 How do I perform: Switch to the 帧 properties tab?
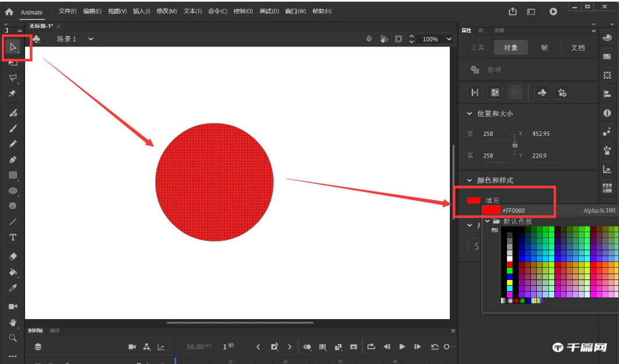coord(544,48)
